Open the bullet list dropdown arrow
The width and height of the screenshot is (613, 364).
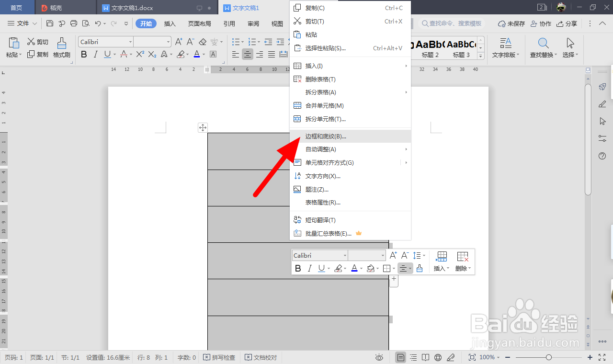[242, 42]
